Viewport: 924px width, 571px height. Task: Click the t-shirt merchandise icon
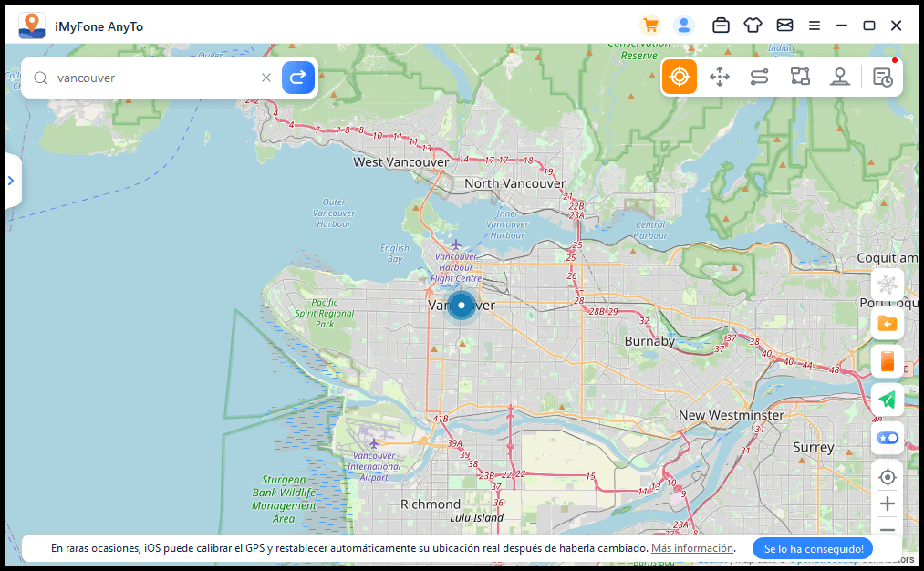752,25
